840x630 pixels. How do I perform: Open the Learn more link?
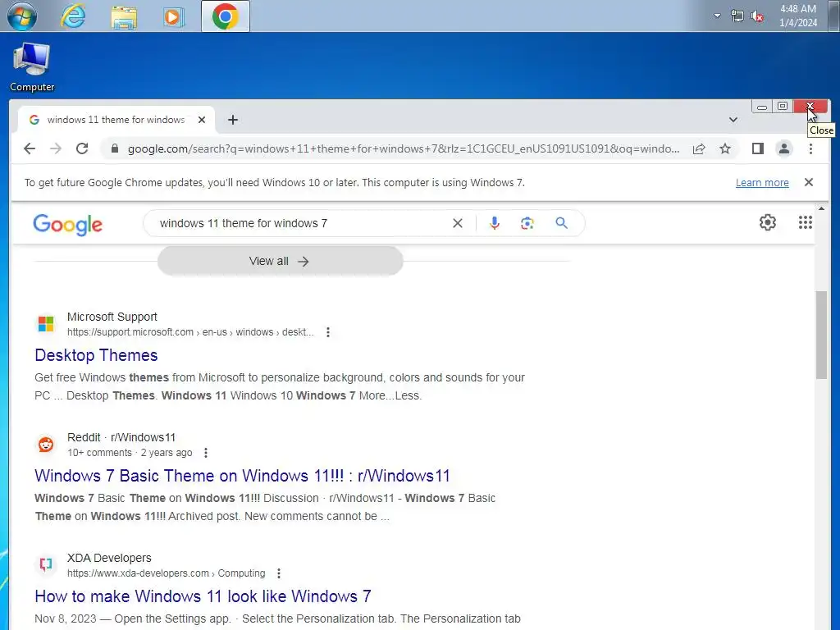coord(762,183)
